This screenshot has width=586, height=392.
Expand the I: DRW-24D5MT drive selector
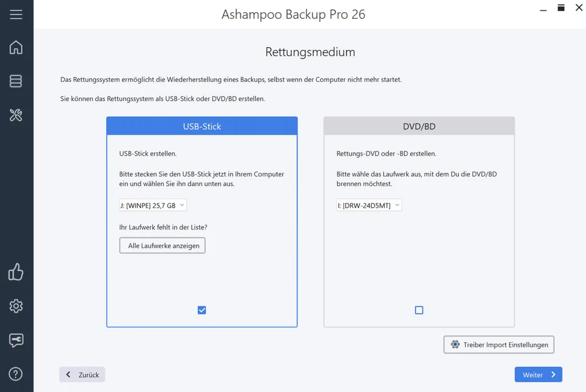(369, 205)
